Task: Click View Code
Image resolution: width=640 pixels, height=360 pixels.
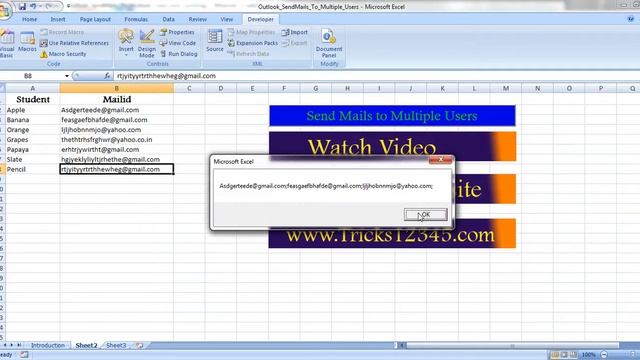Action: pos(178,43)
